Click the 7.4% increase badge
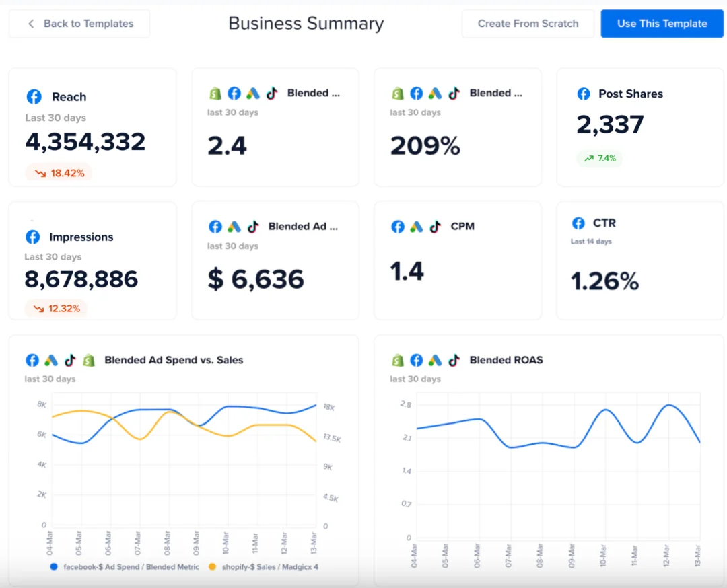This screenshot has height=588, width=727. click(x=600, y=159)
